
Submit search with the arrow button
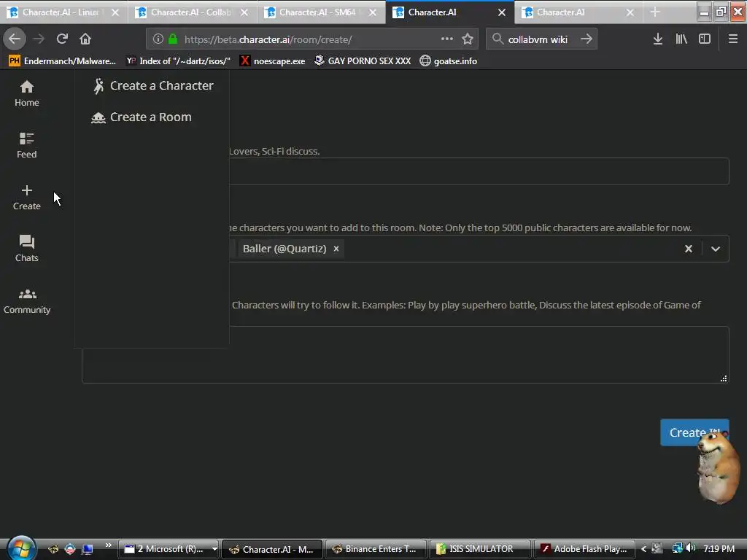tap(587, 39)
